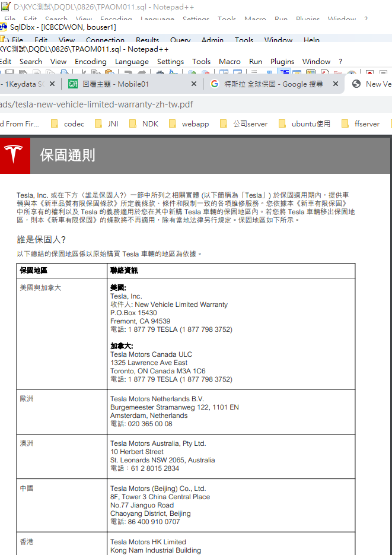Viewport: 392px width, 555px height.
Task: Open SqlDbx Results menu
Action: [148, 40]
